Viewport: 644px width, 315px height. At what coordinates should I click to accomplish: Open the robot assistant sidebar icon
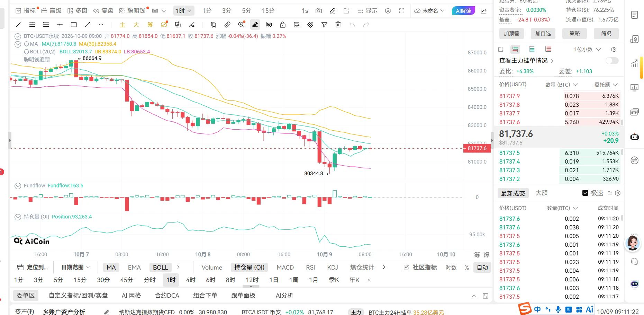(x=634, y=136)
